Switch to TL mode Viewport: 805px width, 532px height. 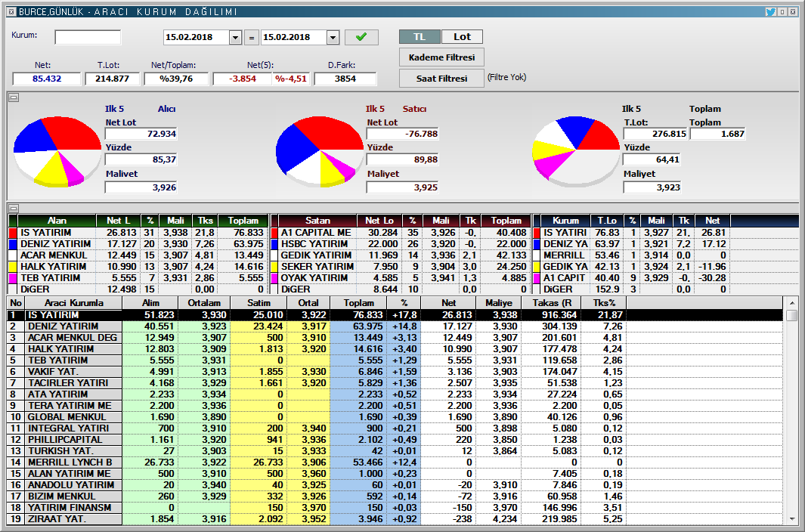pyautogui.click(x=420, y=36)
